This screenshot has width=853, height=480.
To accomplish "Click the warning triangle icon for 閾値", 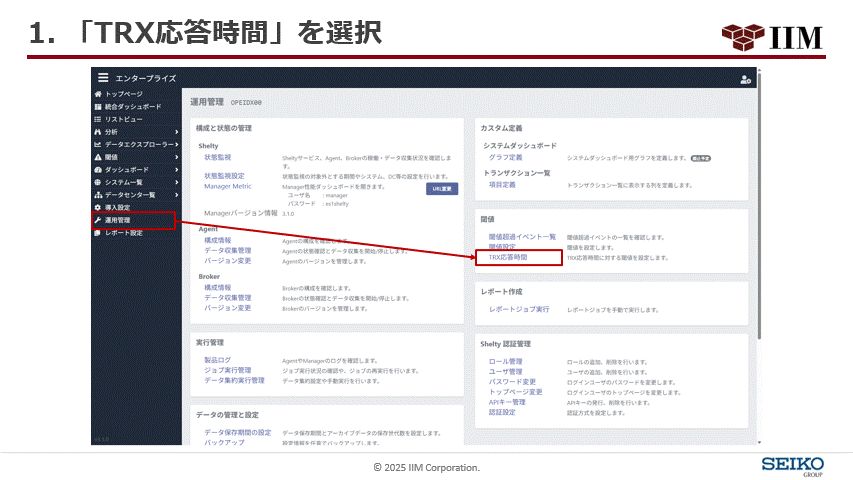I will point(98,157).
